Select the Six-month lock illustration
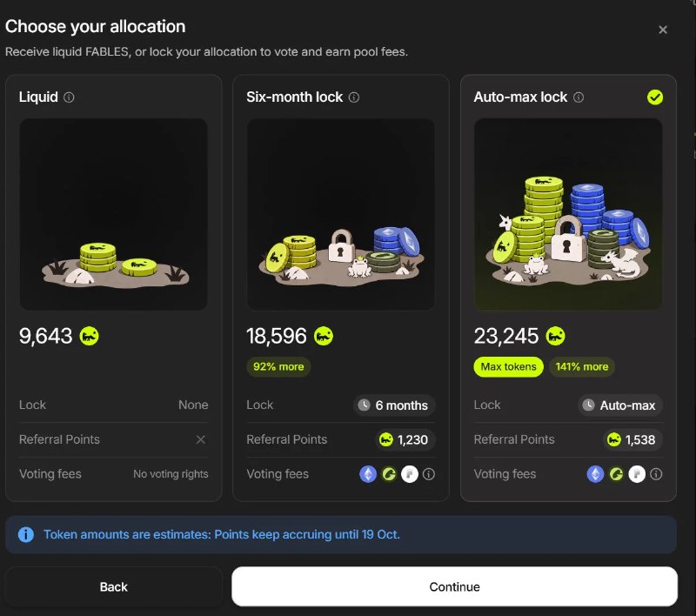The image size is (696, 616). click(341, 214)
